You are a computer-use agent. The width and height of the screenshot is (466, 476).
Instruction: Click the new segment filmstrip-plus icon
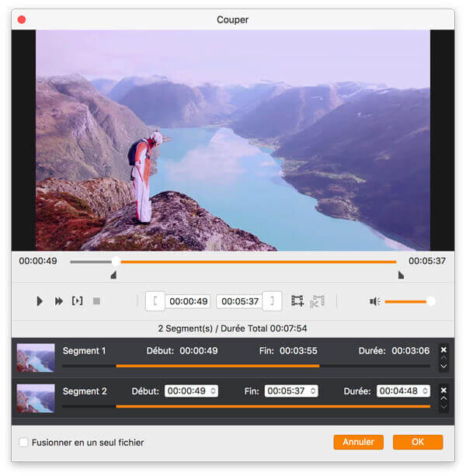click(297, 301)
